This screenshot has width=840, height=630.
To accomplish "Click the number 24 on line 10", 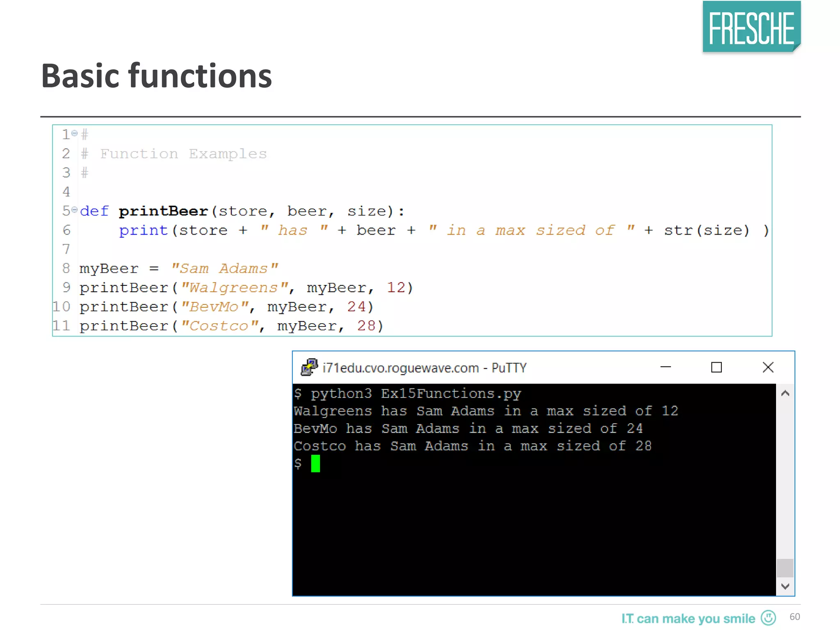I will (x=356, y=307).
